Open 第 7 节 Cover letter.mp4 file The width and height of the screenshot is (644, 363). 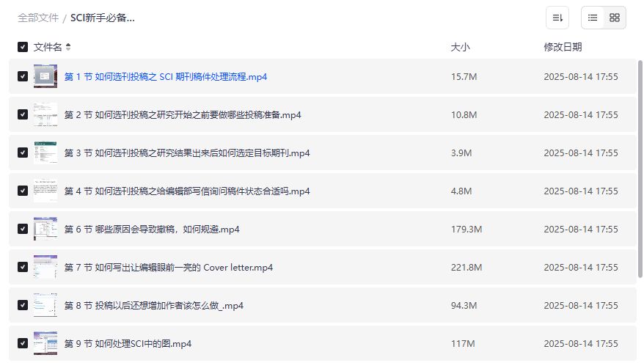click(x=169, y=268)
